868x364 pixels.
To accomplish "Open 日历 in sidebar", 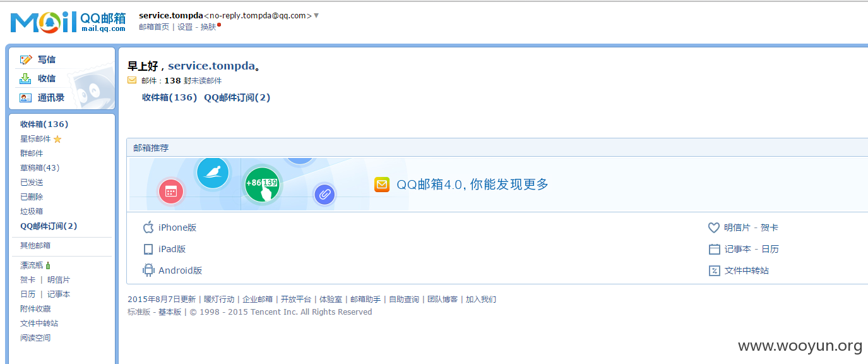I will [28, 294].
